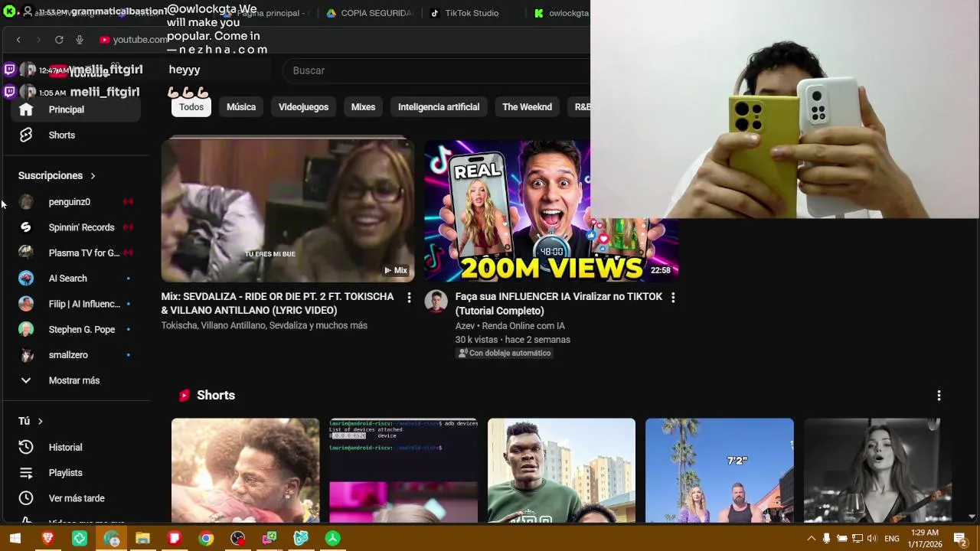
Task: Open options menu for INFLUENCER IA video
Action: click(673, 297)
